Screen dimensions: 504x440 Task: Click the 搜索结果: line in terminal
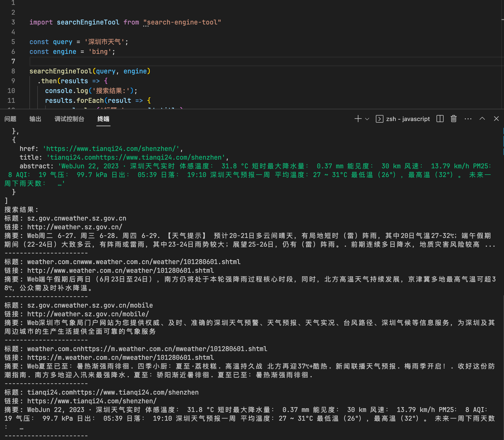tap(21, 210)
